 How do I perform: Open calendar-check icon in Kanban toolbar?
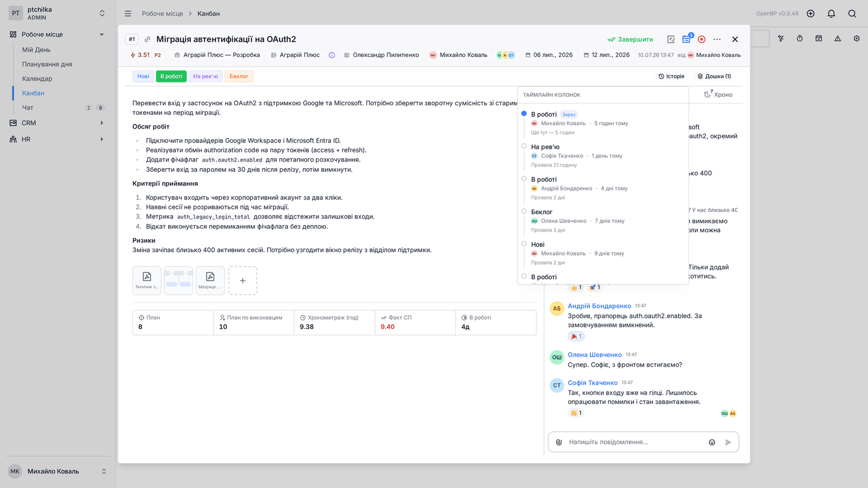tap(819, 38)
